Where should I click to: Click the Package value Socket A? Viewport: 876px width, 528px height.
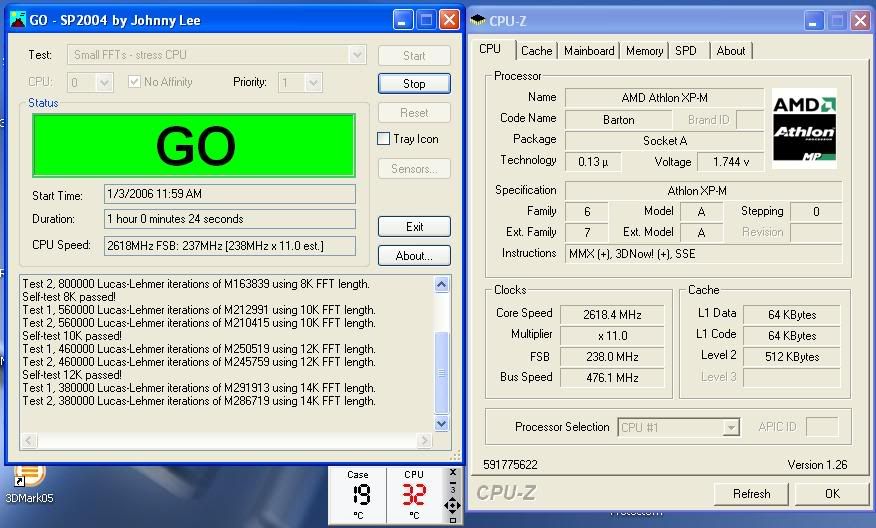664,141
